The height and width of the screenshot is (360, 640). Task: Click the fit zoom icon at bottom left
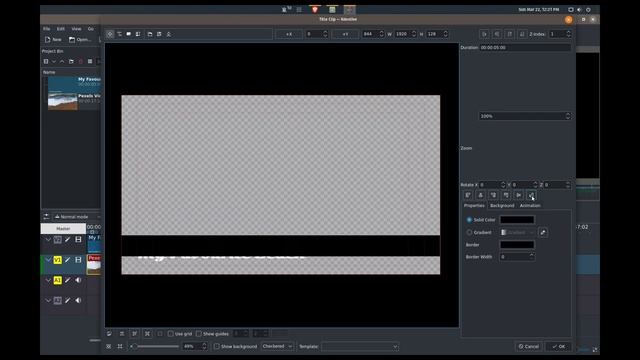(x=109, y=347)
